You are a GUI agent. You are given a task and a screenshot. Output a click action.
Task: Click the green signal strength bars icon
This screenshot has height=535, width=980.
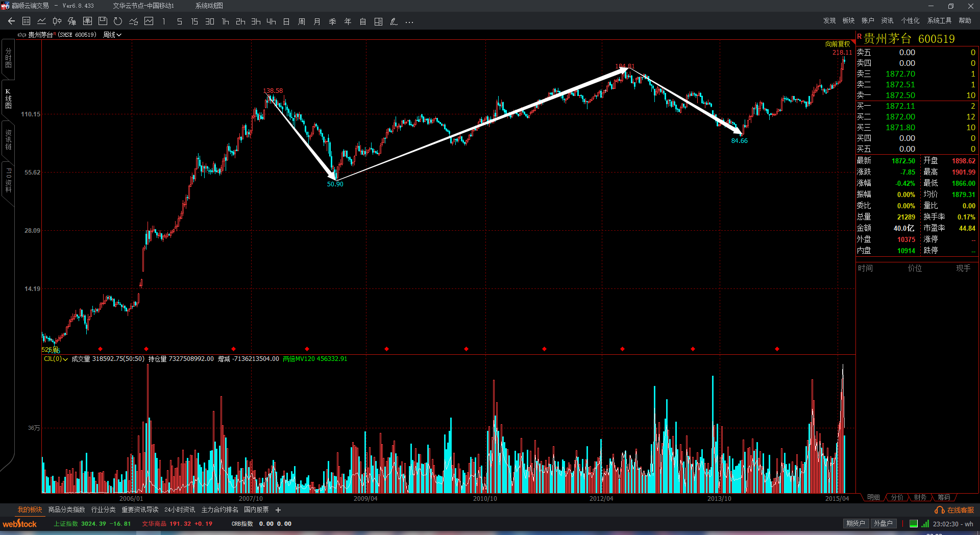[925, 523]
